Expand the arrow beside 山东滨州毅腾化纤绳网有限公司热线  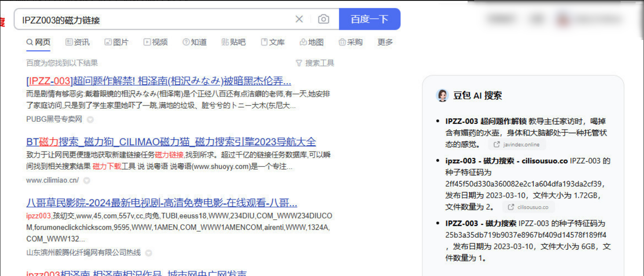[x=149, y=253]
